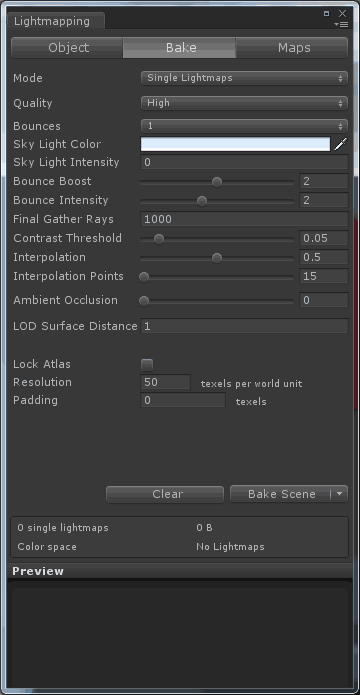Click the Bounce Boost slider handle
Screen dimensions: 360x695
click(217, 182)
